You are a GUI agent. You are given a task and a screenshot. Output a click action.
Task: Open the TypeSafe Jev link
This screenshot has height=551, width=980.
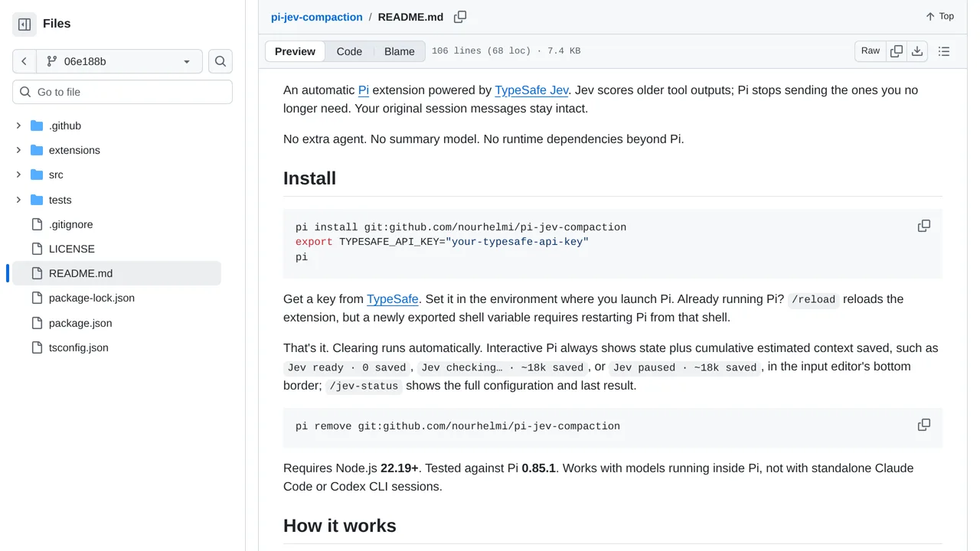(x=531, y=90)
